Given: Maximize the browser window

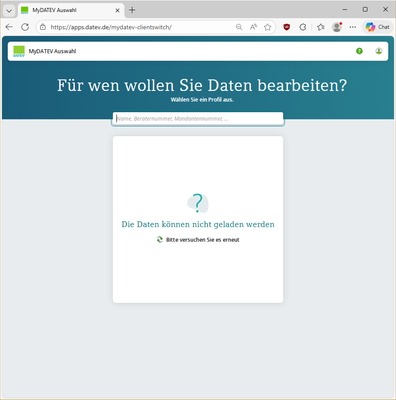Looking at the screenshot, I should click(x=365, y=10).
